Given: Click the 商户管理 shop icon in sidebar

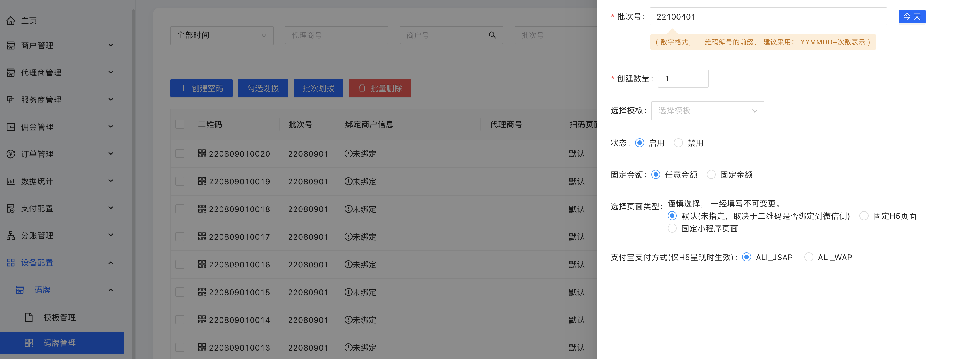Looking at the screenshot, I should [11, 46].
